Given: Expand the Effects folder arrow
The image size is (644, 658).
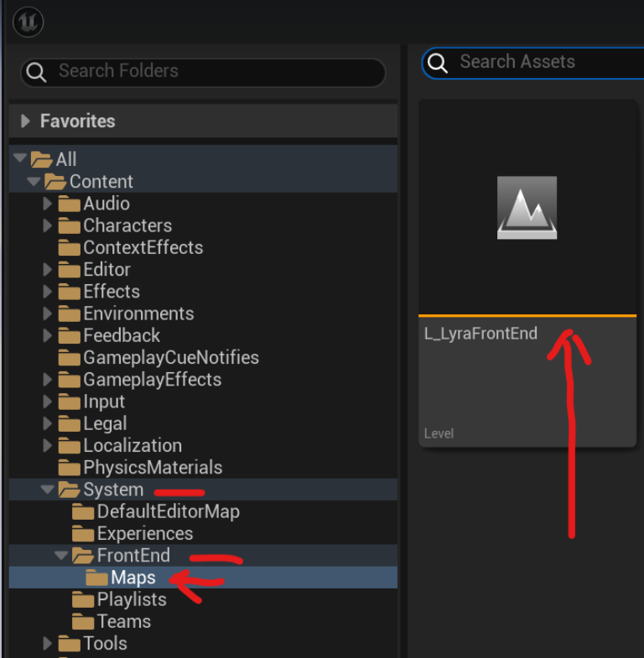Looking at the screenshot, I should coord(48,291).
